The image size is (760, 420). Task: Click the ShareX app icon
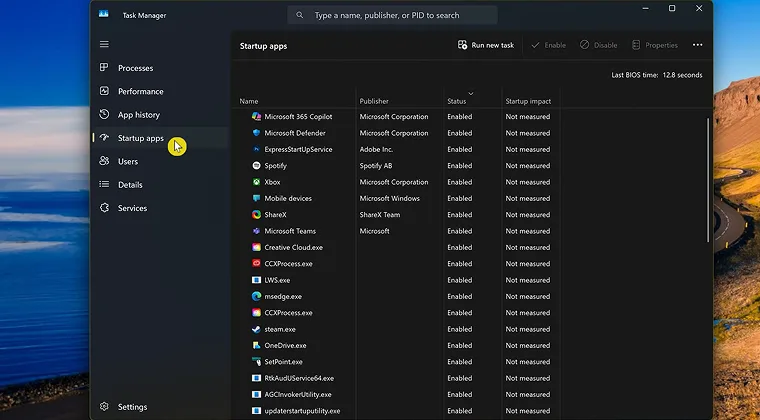pos(256,215)
